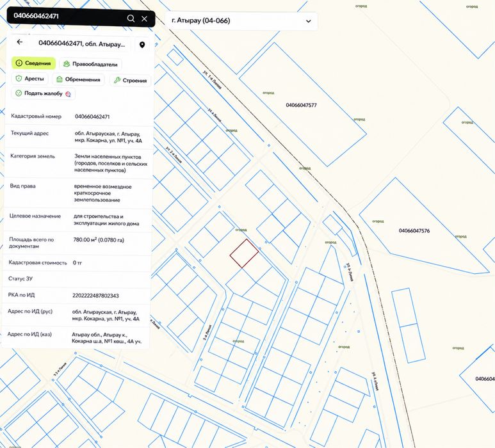Open the Правообладатели tab
The image size is (495, 448).
click(90, 64)
